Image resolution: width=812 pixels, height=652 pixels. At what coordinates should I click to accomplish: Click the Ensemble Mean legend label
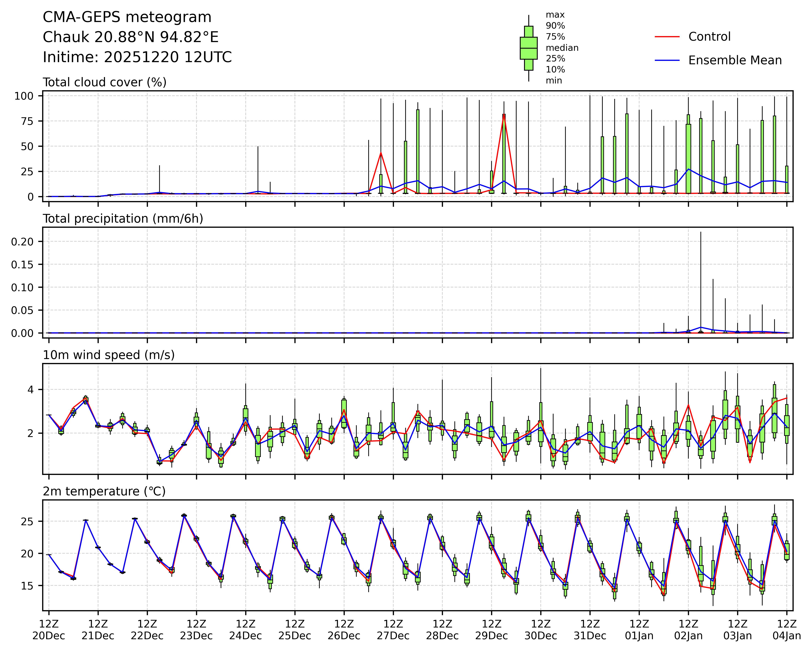coord(735,60)
